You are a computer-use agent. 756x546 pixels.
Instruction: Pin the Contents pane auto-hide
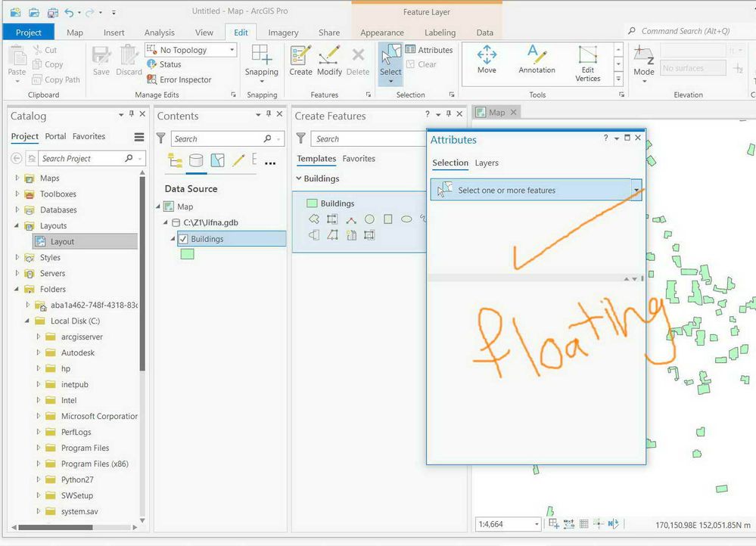coord(269,114)
